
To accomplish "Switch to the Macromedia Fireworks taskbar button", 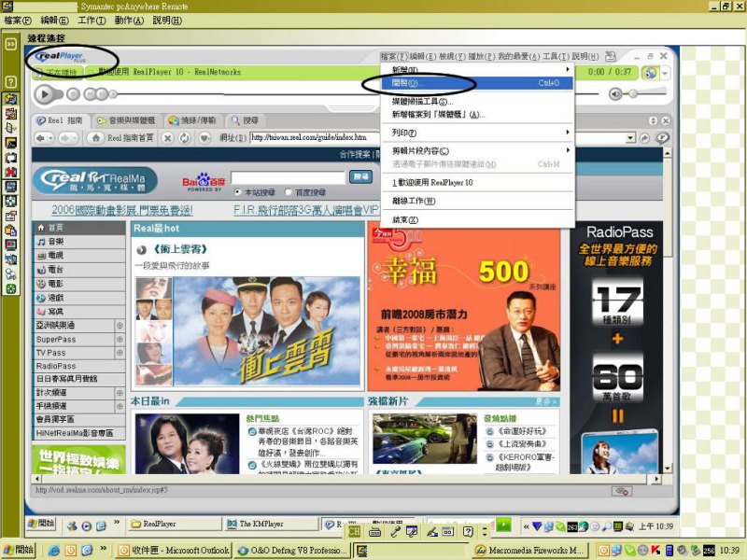I will click(x=529, y=551).
